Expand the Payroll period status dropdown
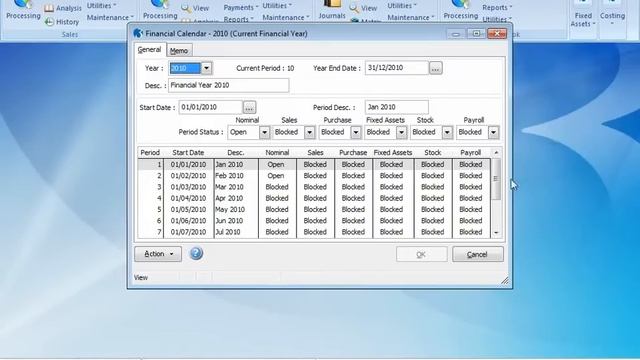Screen dimensions: 640x360 click(493, 132)
